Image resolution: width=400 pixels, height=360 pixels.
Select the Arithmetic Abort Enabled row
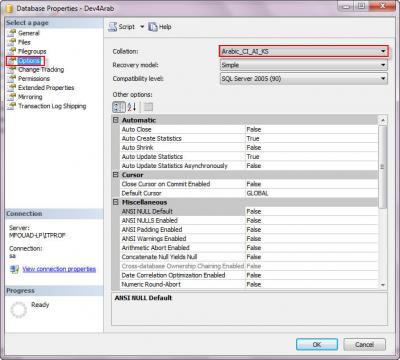pyautogui.click(x=249, y=248)
